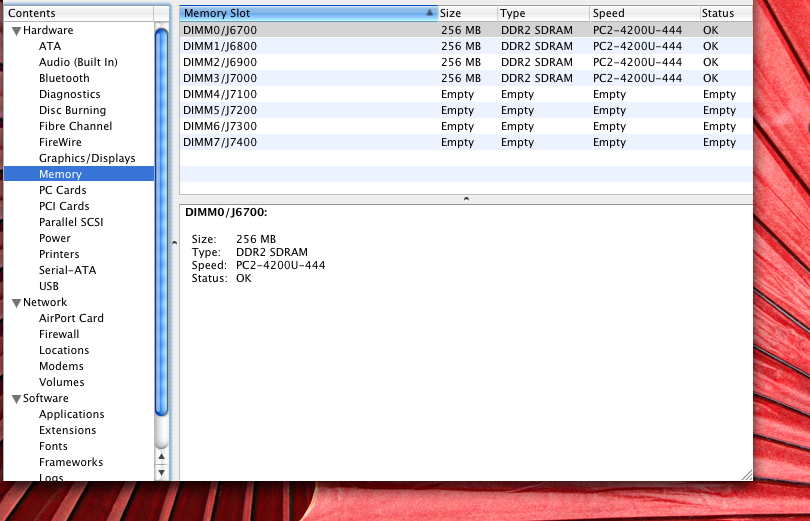
Task: Select PC Cards entry
Action: pyautogui.click(x=63, y=190)
